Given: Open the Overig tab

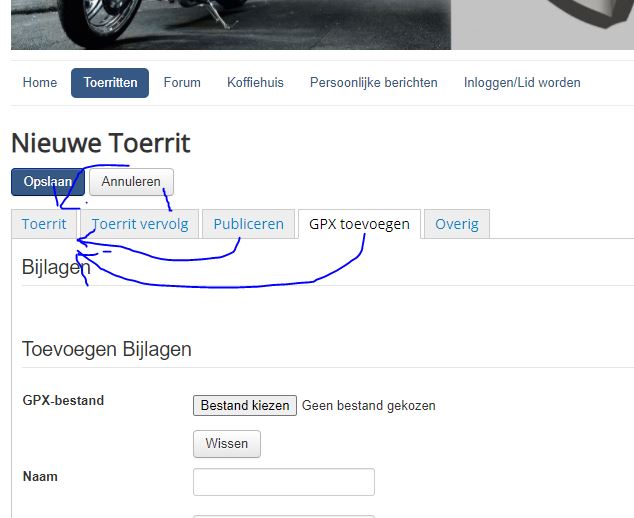Looking at the screenshot, I should coord(457,224).
